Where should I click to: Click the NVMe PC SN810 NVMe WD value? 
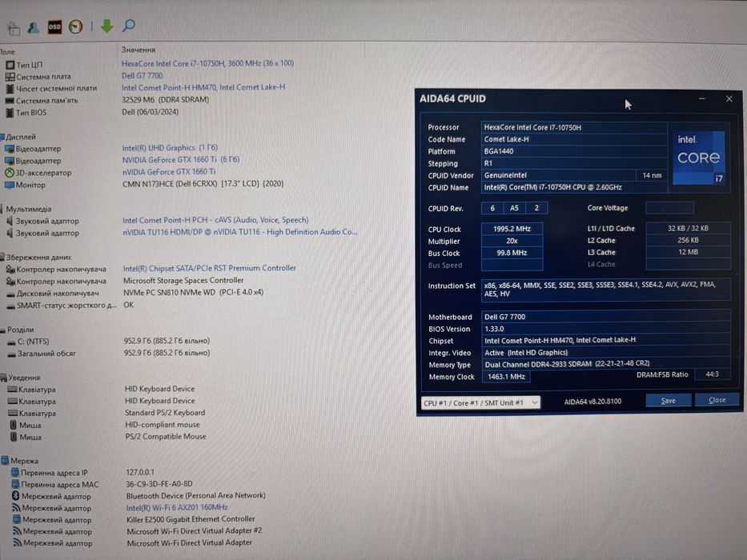pyautogui.click(x=194, y=292)
